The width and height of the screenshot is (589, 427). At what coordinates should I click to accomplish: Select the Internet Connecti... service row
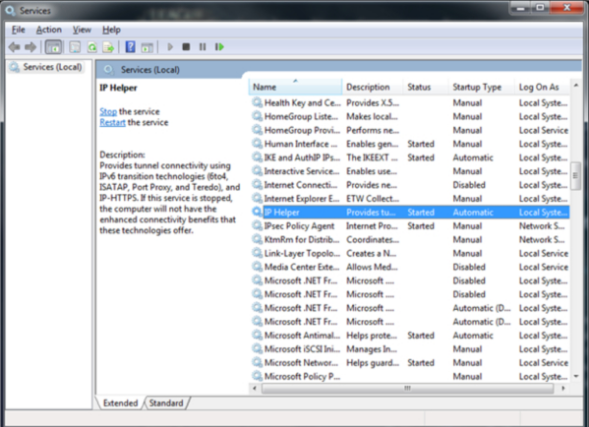[410, 185]
